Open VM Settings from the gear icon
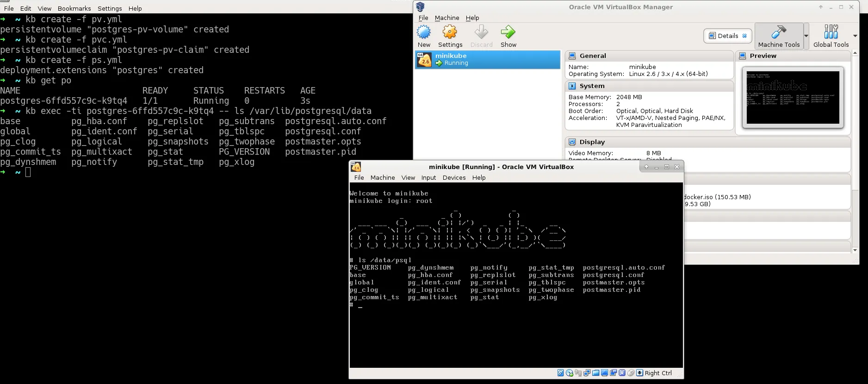The image size is (868, 384). click(450, 32)
